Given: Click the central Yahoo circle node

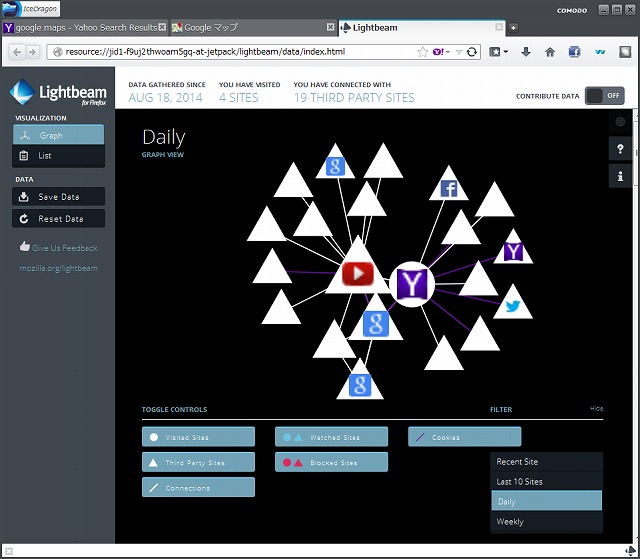Looking at the screenshot, I should pyautogui.click(x=412, y=284).
